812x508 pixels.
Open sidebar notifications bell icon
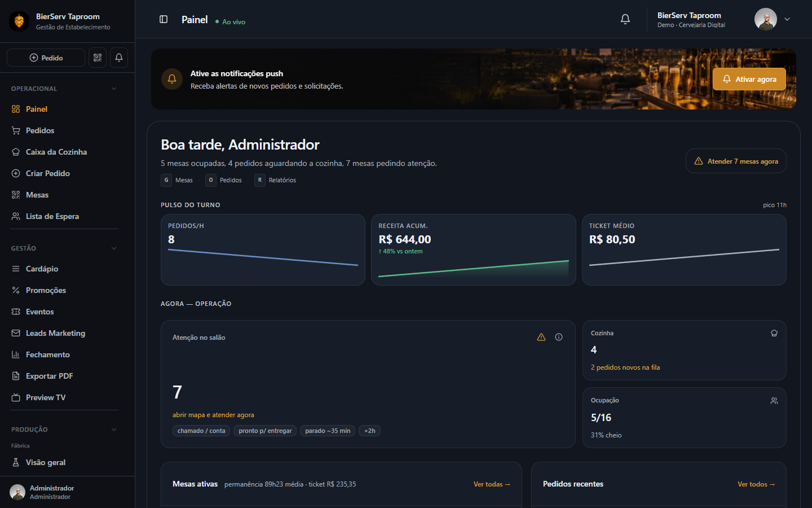[x=119, y=58]
